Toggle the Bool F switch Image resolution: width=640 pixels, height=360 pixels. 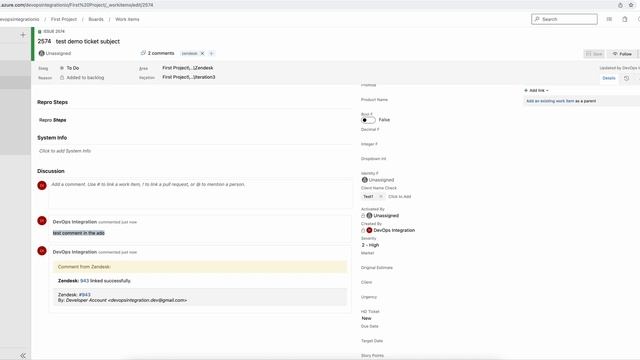tap(368, 120)
